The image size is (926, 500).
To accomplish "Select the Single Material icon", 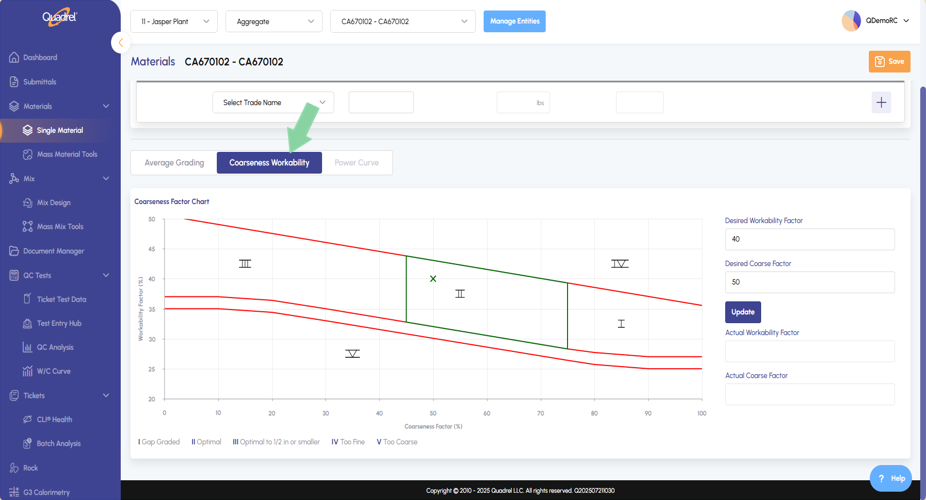I will point(28,130).
